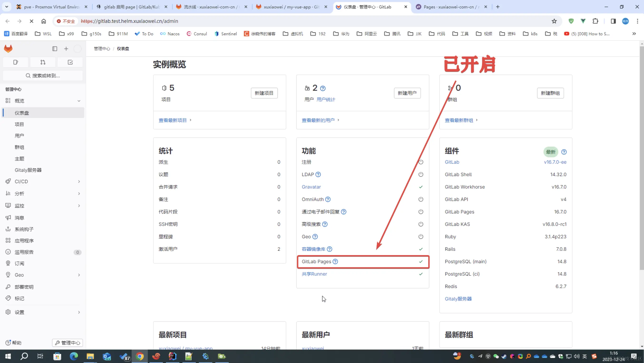Image resolution: width=644 pixels, height=363 pixels.
Task: Click the 搜索或转到 search field
Action: point(43,76)
